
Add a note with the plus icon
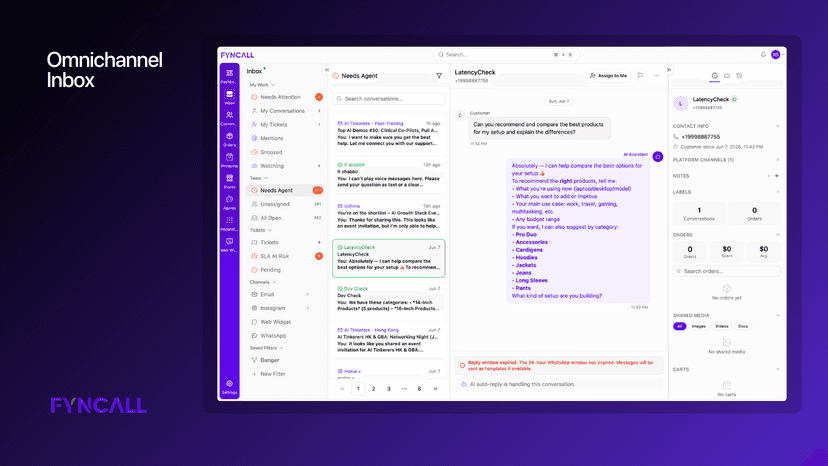click(x=777, y=176)
